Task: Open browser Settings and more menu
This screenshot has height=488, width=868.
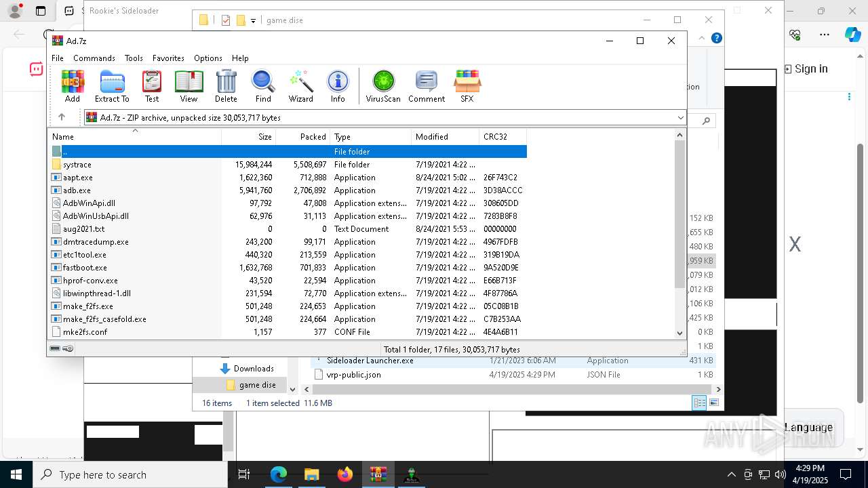Action: pos(825,34)
